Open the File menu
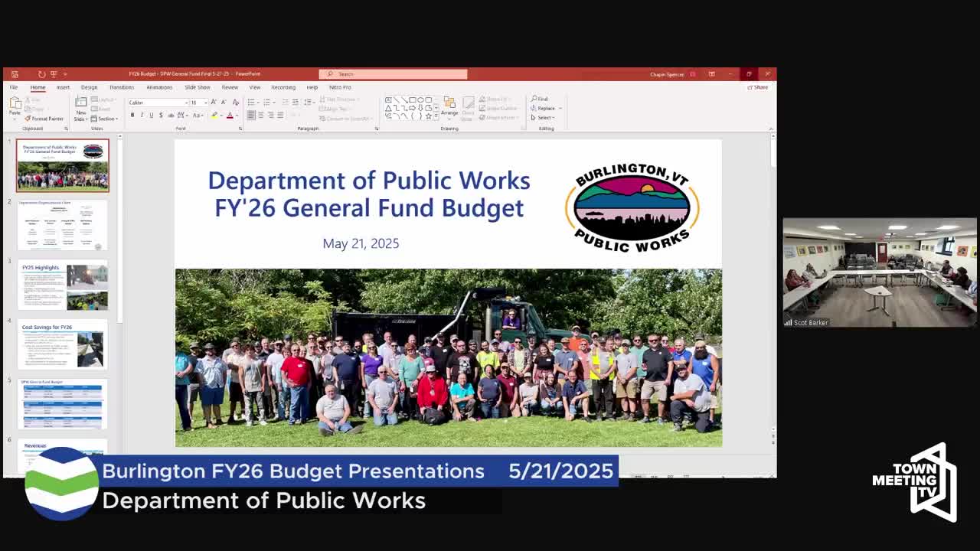Viewport: 980px width, 551px height. pos(14,87)
